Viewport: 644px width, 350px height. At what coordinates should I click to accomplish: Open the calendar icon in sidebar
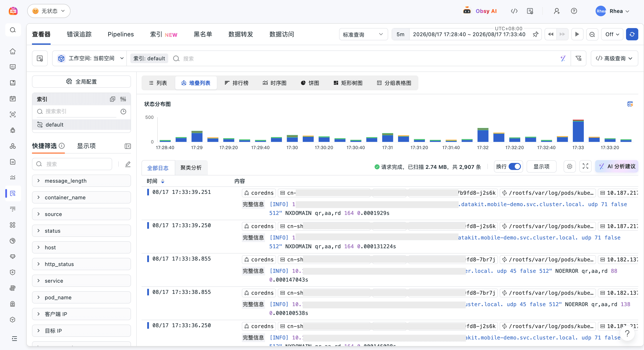[13, 99]
